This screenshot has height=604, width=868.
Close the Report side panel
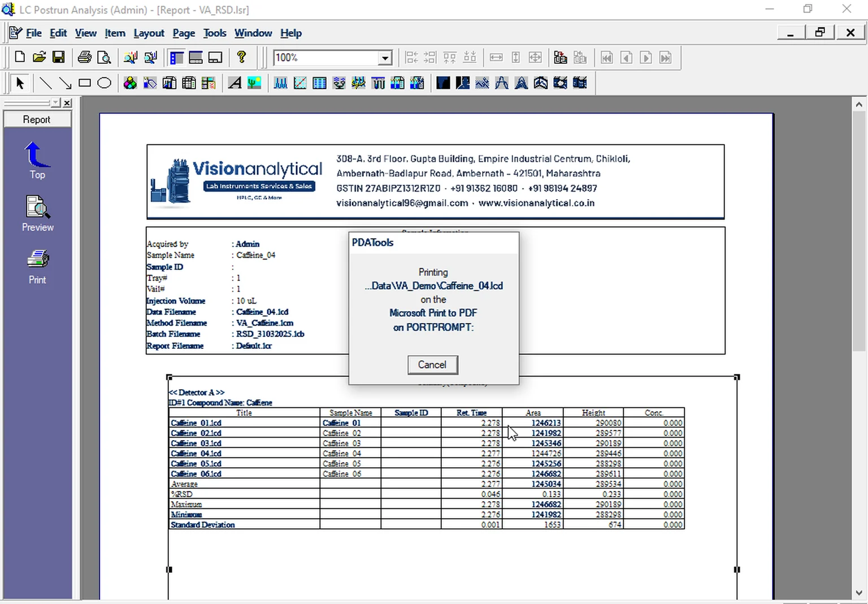click(x=67, y=102)
